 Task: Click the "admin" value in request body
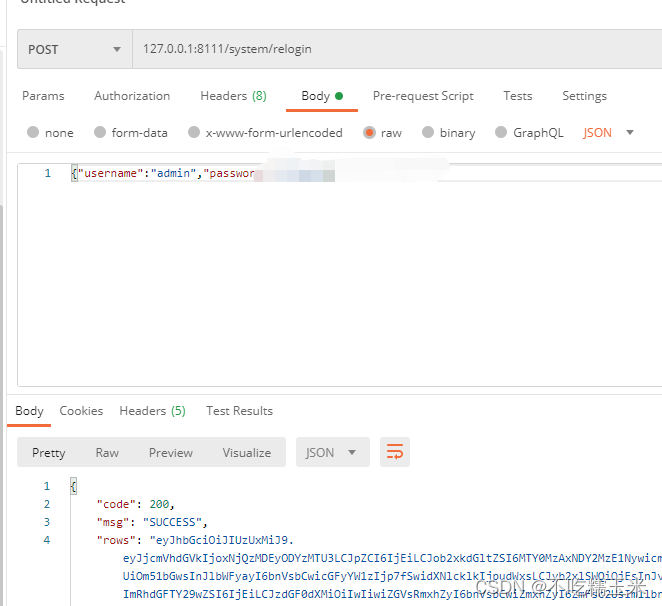(174, 173)
